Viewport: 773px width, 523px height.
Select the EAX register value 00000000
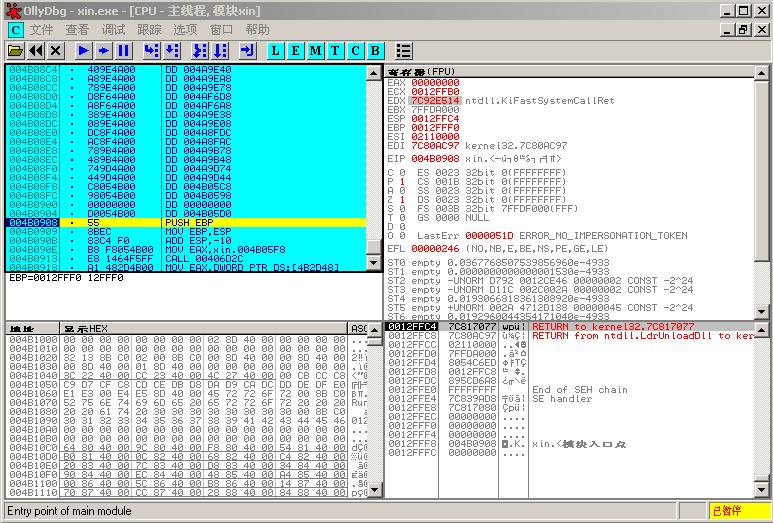pyautogui.click(x=435, y=83)
